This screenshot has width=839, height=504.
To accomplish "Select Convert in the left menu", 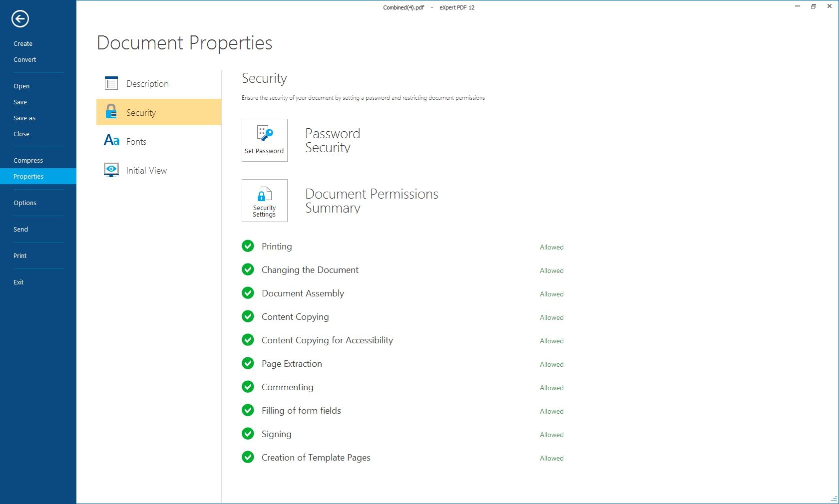I will (x=25, y=60).
